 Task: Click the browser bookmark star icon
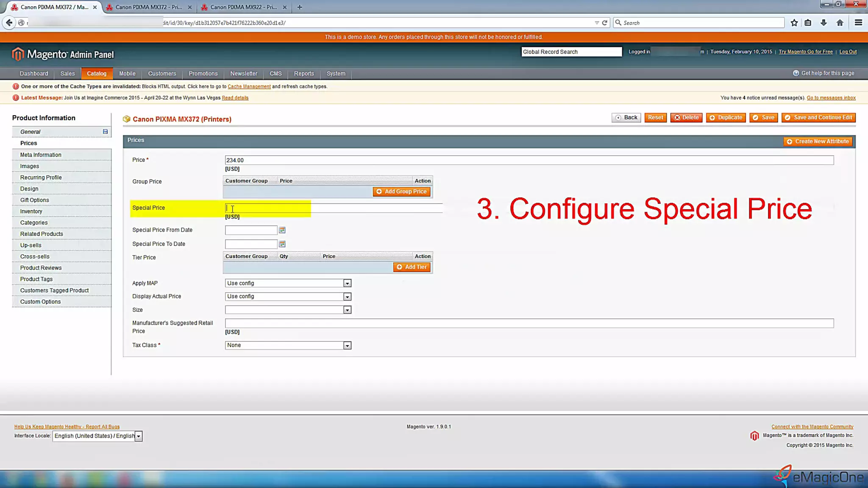pyautogui.click(x=794, y=23)
